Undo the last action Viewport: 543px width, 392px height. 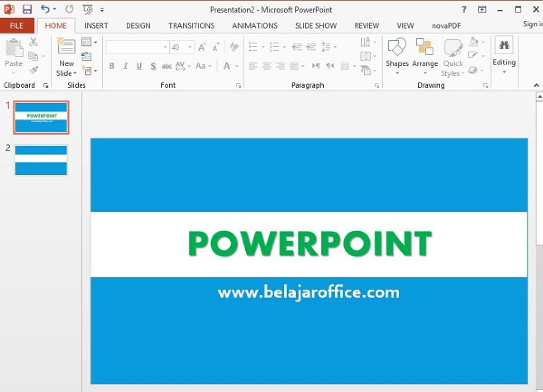(x=45, y=9)
